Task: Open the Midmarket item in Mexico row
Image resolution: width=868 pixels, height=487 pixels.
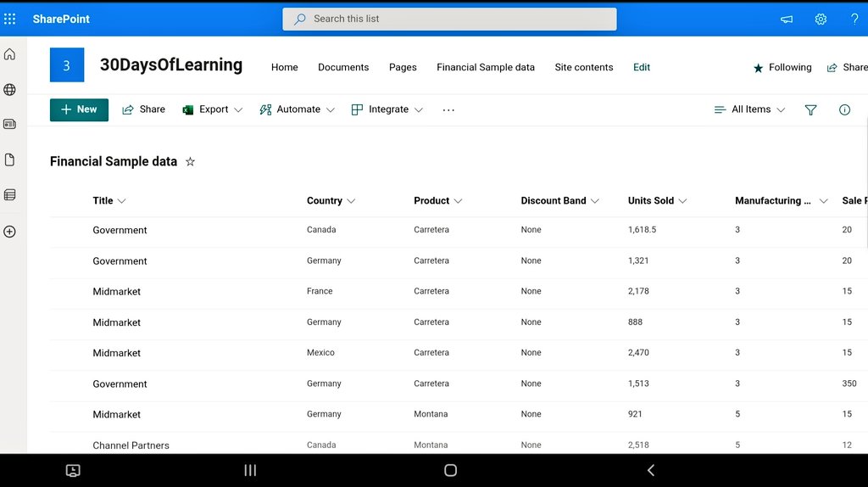Action: (116, 353)
